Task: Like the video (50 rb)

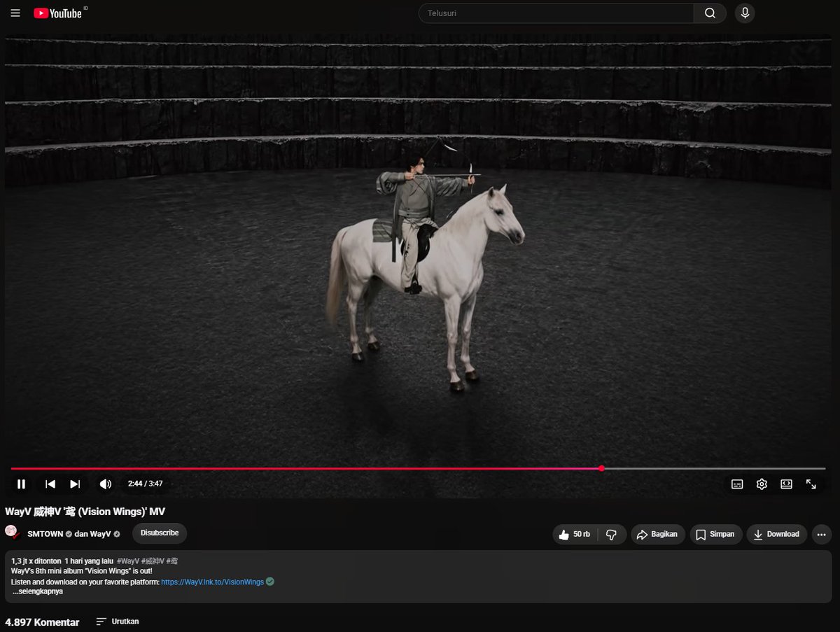Action: click(x=575, y=534)
